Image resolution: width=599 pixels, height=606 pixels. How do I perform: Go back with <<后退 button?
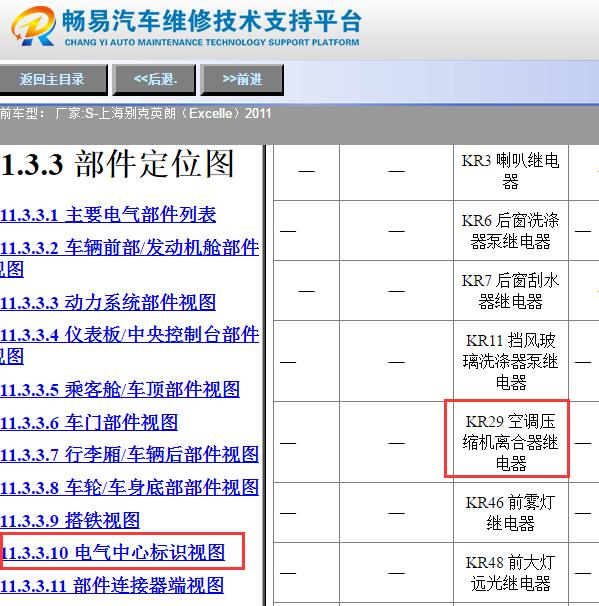(x=154, y=80)
